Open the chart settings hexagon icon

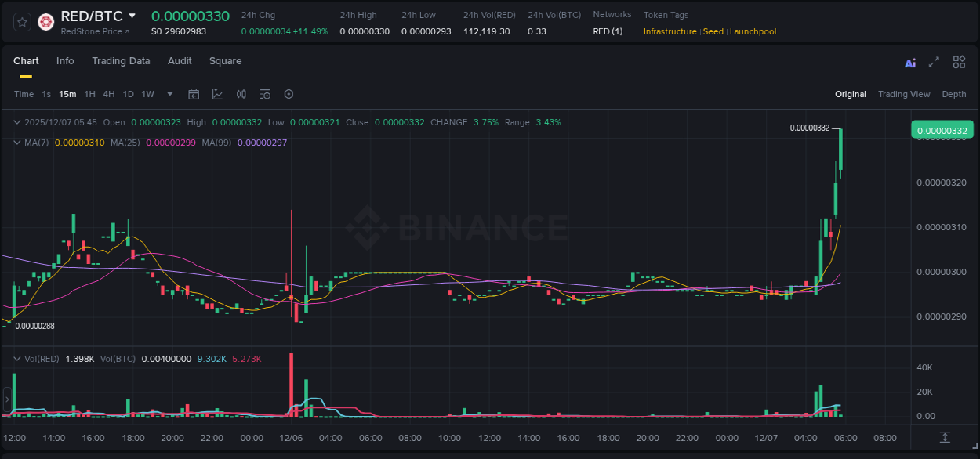289,94
